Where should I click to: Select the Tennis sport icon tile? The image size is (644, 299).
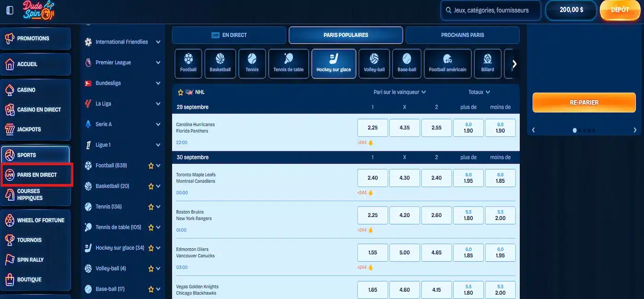252,63
